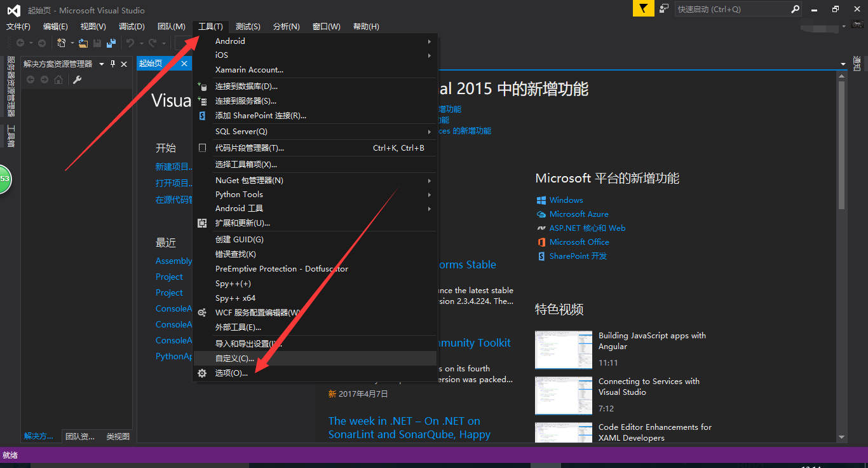
Task: Expand the NuGet 包管理器 submenu
Action: (x=431, y=180)
